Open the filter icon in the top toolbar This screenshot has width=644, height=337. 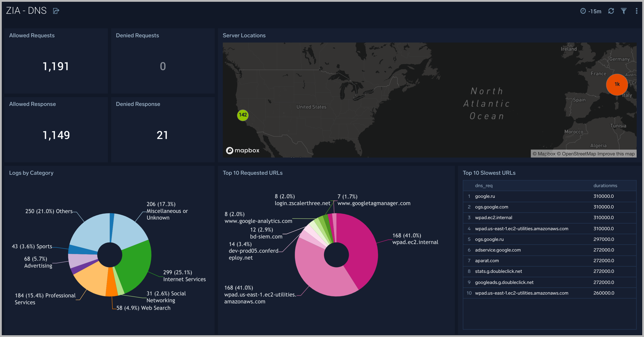pyautogui.click(x=624, y=11)
